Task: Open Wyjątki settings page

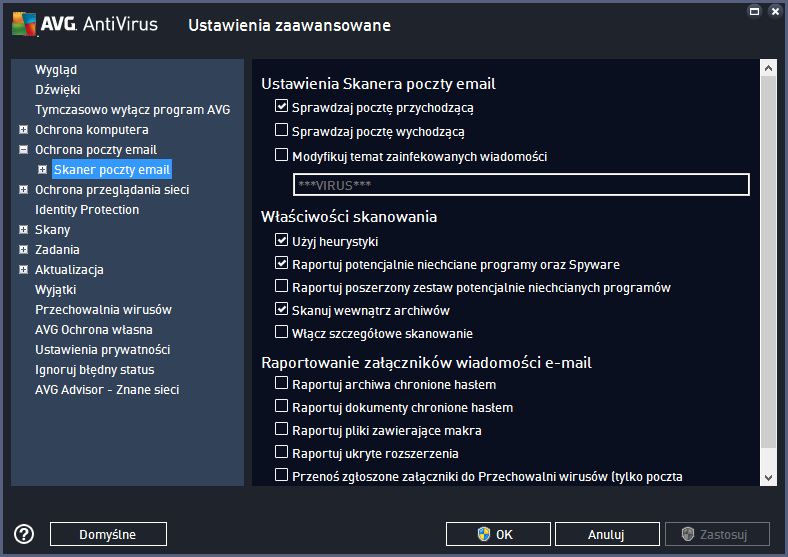Action: [56, 290]
